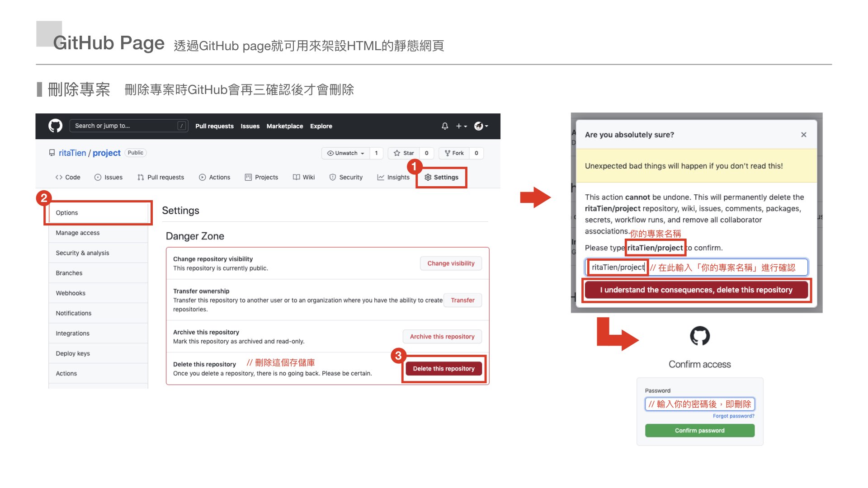Open the Wiki tab
Screen dimensions: 868x488
304,177
